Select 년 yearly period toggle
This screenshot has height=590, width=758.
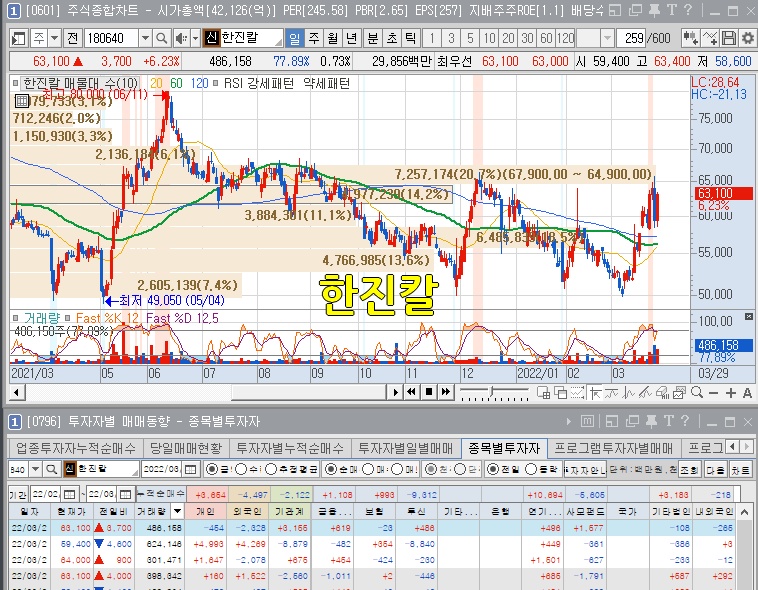[351, 38]
